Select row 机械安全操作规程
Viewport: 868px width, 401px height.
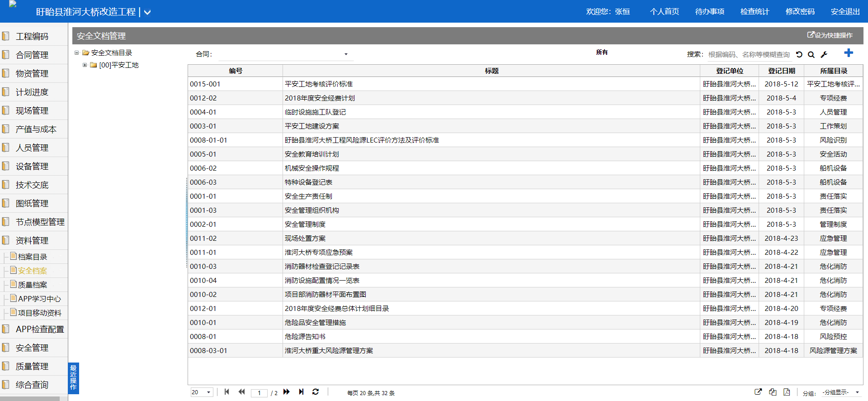[x=525, y=168]
